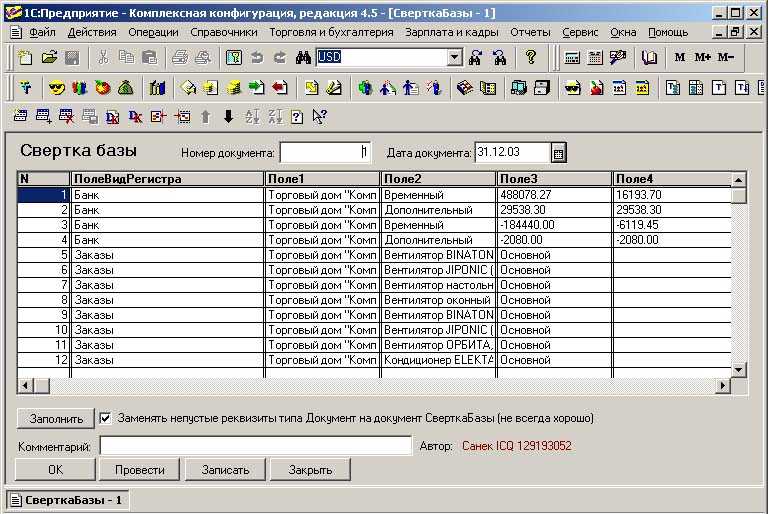768x514 pixels.
Task: Click the Закрыть button
Action: tap(310, 470)
